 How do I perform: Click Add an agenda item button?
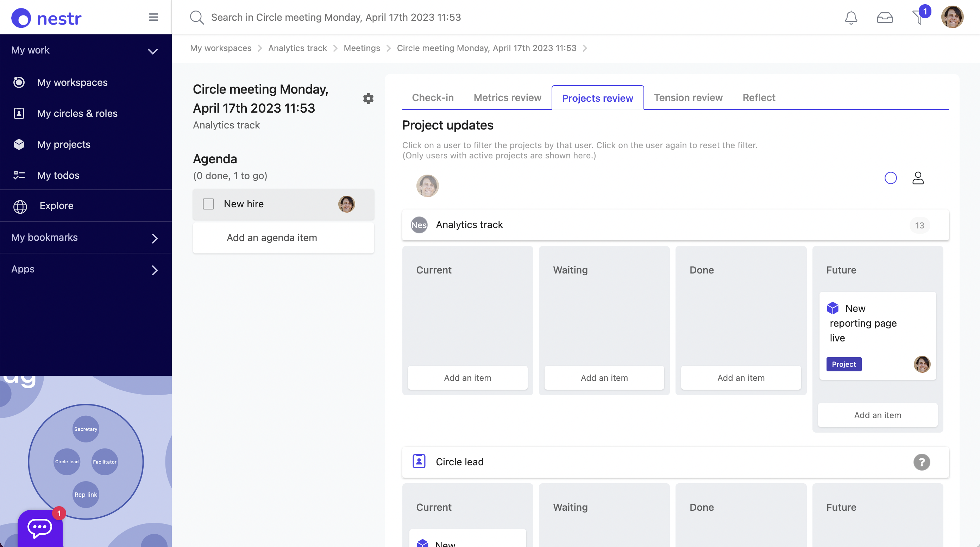click(x=272, y=238)
